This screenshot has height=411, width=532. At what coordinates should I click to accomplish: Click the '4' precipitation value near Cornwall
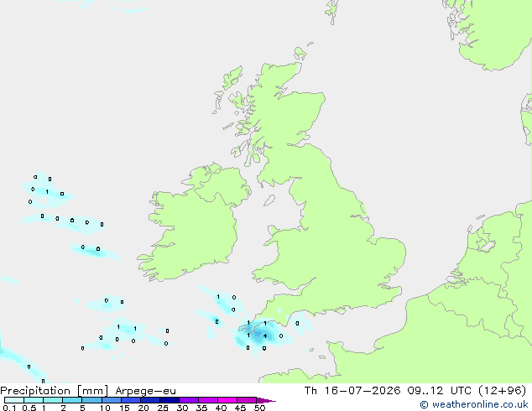point(265,336)
